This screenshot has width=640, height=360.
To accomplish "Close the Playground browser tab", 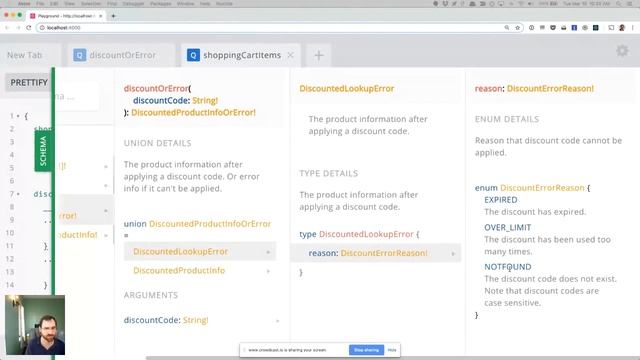I will tap(100, 16).
